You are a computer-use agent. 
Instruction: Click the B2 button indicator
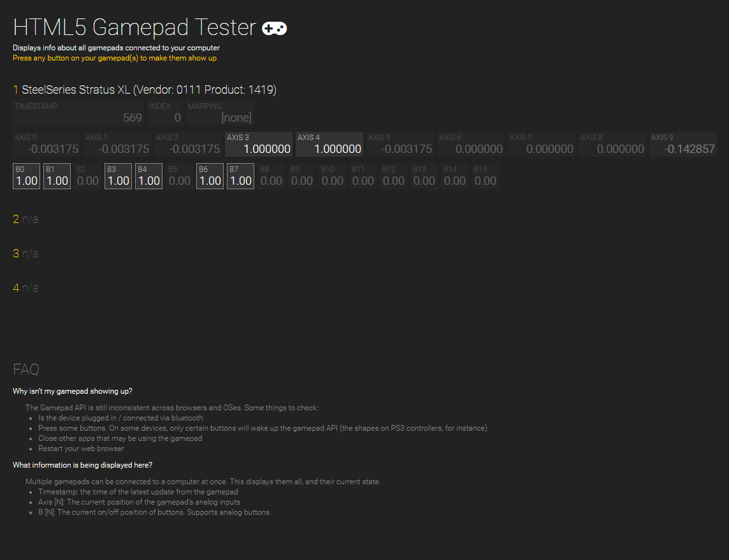tap(87, 176)
